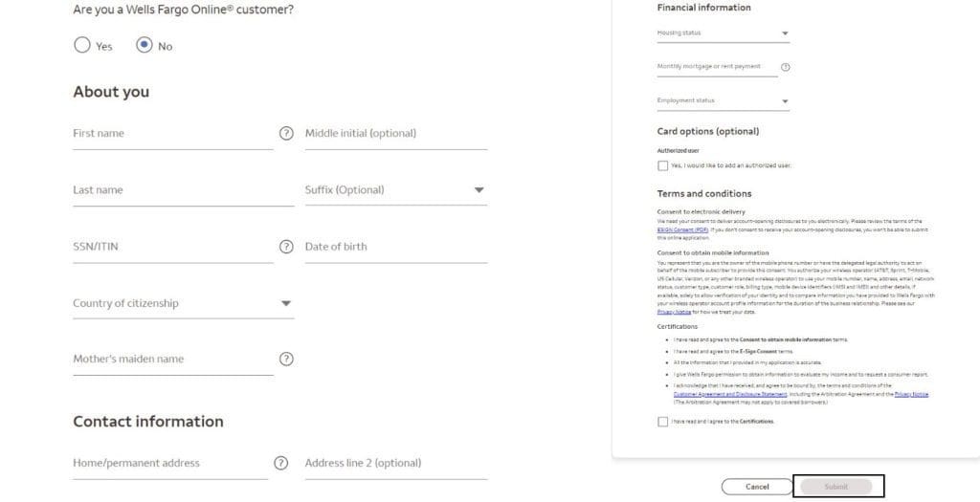Image resolution: width=980 pixels, height=502 pixels.
Task: Click help icon next to Mother's maiden name
Action: (285, 360)
